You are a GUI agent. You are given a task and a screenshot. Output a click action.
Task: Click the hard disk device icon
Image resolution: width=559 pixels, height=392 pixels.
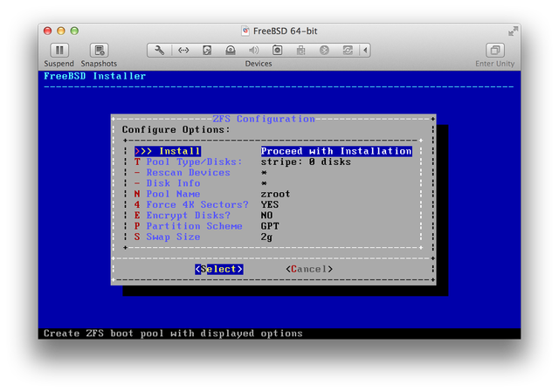tap(207, 51)
